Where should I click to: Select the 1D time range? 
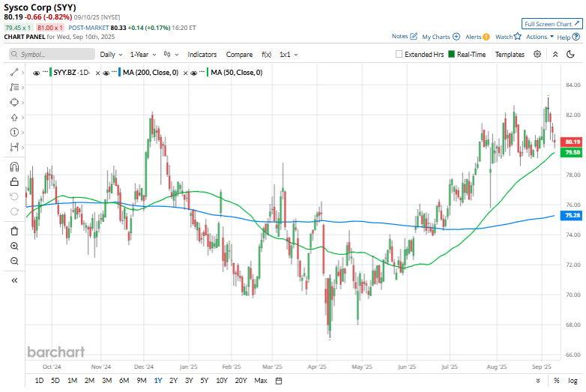pos(39,381)
